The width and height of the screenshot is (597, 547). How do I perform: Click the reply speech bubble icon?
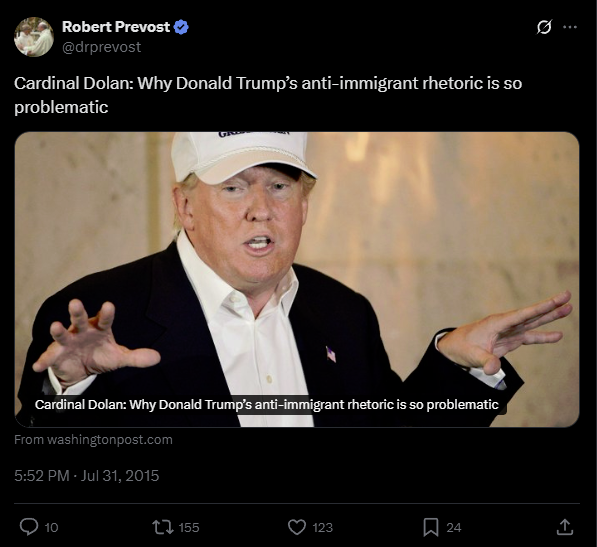click(29, 527)
